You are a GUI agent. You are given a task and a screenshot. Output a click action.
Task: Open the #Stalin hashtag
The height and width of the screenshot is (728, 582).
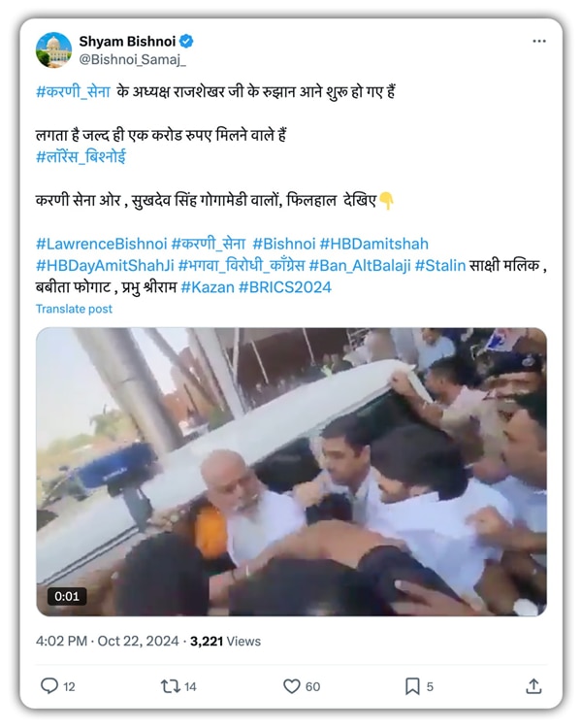[x=440, y=266]
